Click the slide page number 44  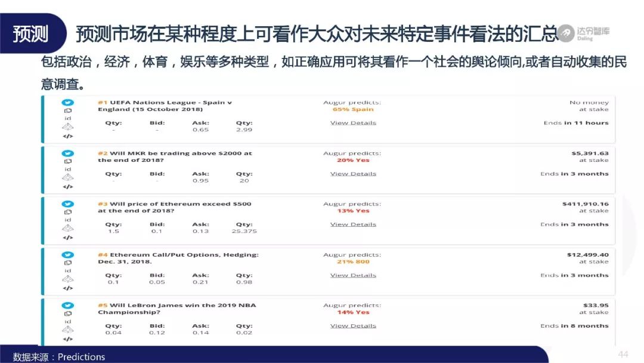[x=623, y=355]
